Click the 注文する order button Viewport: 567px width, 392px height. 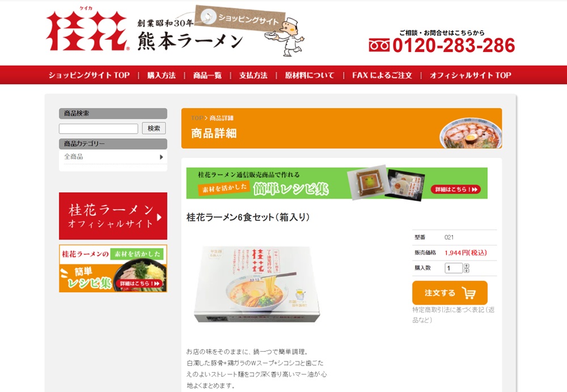[x=450, y=293]
